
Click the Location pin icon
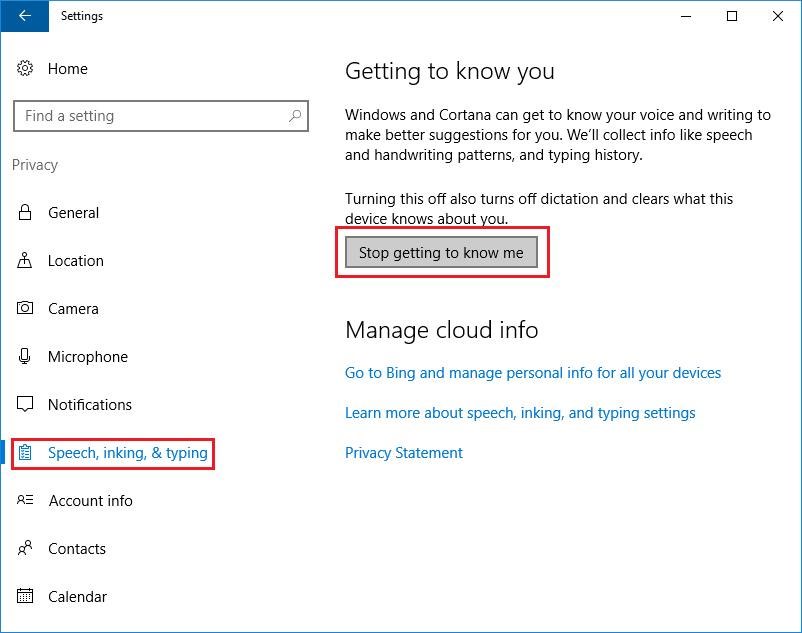(x=25, y=260)
